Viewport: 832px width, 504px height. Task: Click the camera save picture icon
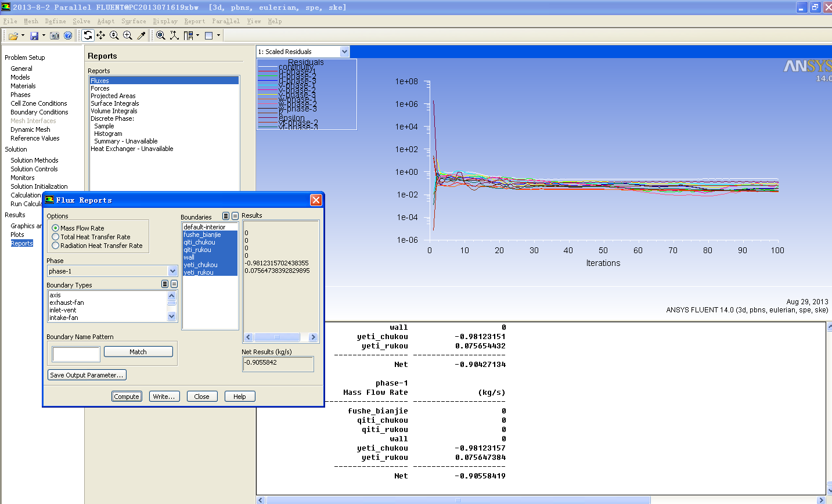point(55,36)
